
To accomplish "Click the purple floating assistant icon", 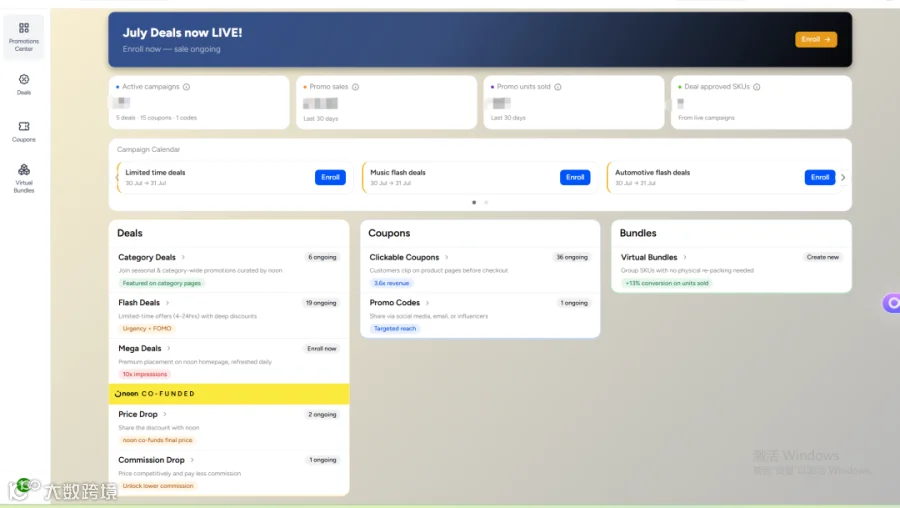I will [x=891, y=303].
